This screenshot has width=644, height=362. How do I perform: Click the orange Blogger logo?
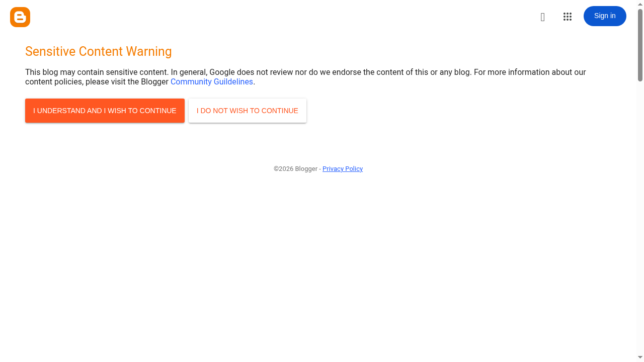click(x=20, y=17)
